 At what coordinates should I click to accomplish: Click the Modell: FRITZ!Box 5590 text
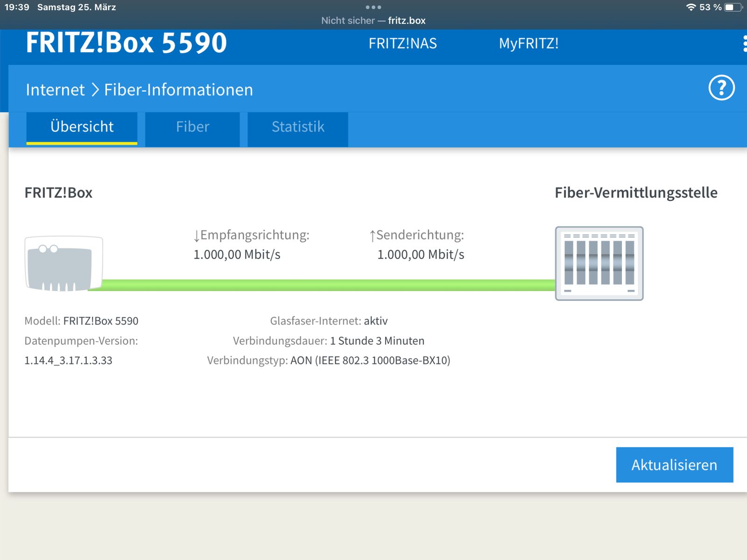pyautogui.click(x=81, y=321)
